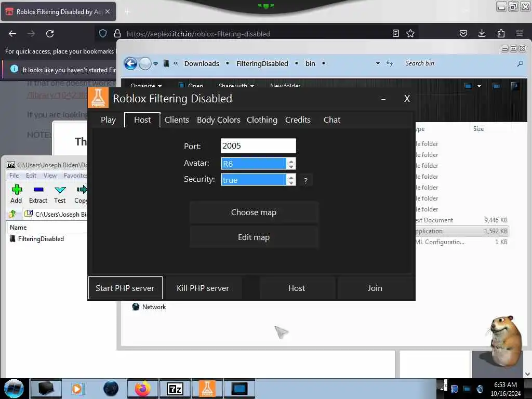532x399 pixels.
Task: Click Explorer forward navigation button
Action: pos(145,63)
